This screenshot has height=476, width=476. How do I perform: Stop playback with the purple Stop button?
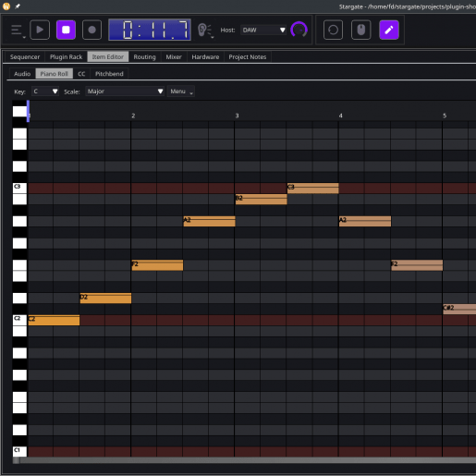(66, 30)
